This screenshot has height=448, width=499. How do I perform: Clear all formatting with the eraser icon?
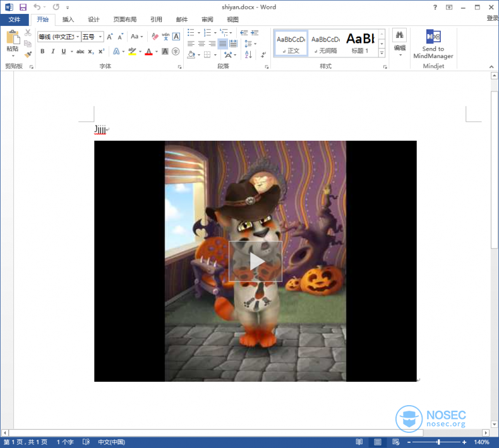tap(155, 37)
